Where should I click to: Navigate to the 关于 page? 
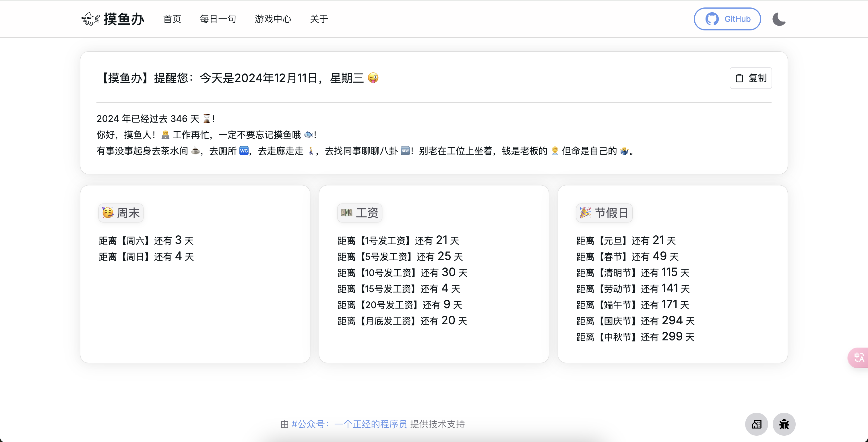click(319, 19)
